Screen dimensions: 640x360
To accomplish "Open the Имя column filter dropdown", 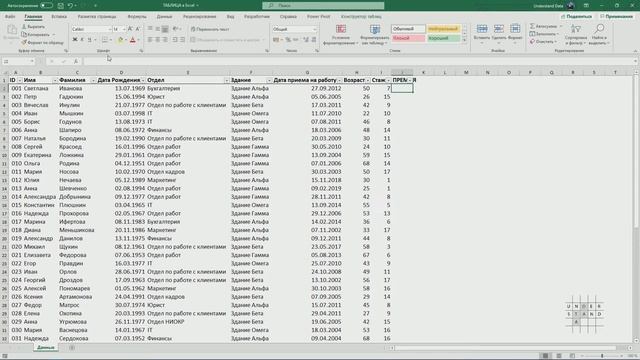I will click(54, 80).
